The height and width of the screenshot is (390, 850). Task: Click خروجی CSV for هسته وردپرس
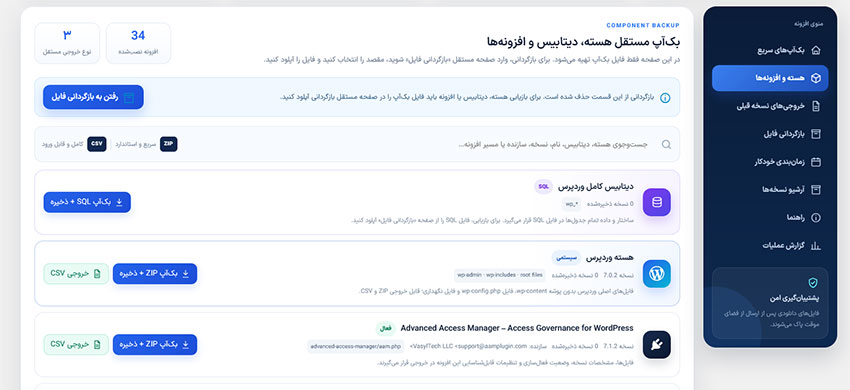(76, 273)
